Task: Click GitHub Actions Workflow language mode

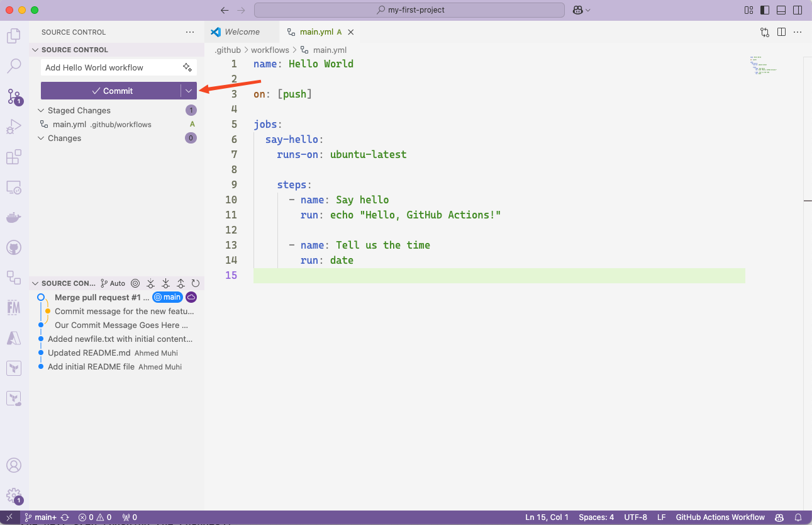Action: pos(720,517)
